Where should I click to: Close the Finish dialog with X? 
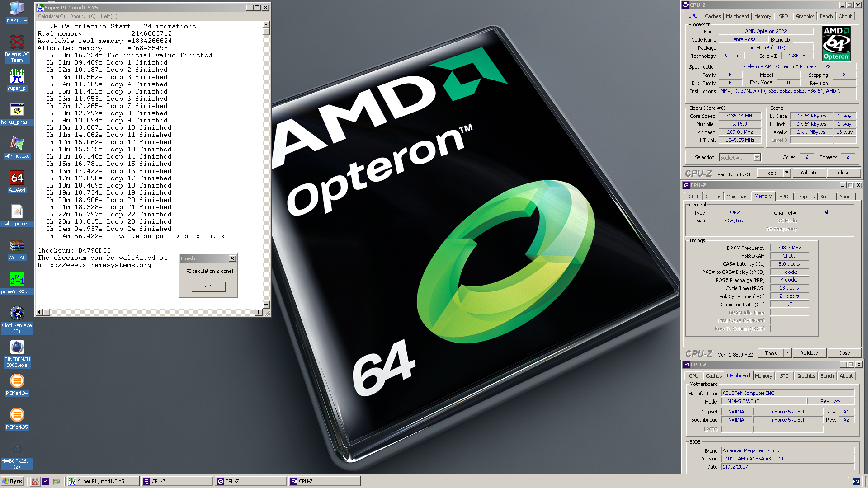232,258
